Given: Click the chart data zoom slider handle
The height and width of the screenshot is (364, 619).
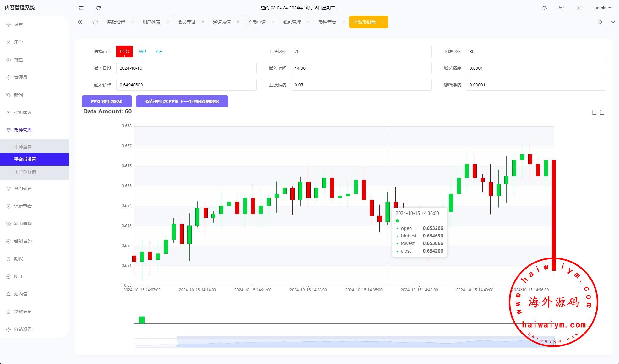Looking at the screenshot, I should [x=177, y=343].
